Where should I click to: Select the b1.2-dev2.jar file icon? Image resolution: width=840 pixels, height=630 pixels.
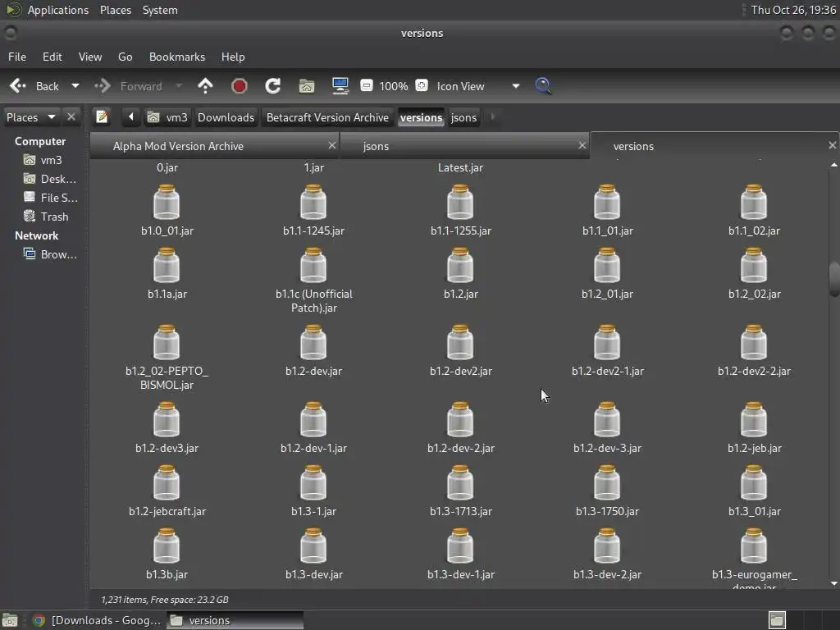point(460,343)
